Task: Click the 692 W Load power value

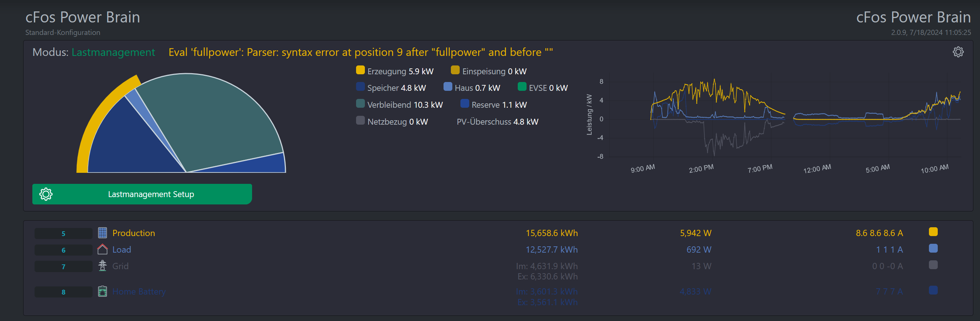Action: tap(699, 250)
